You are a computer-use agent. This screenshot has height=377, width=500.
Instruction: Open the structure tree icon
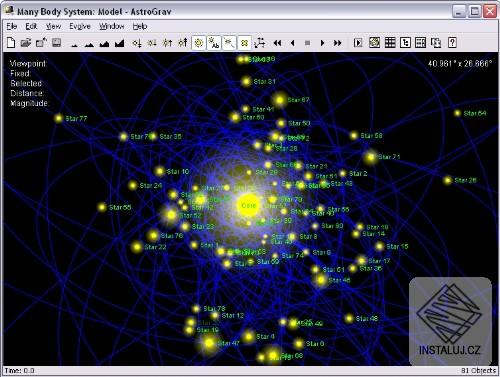(x=405, y=43)
